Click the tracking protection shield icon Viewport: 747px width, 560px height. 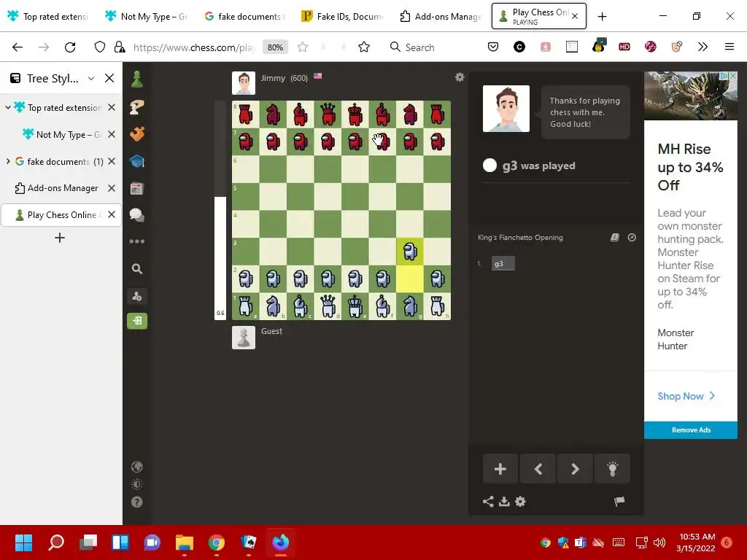(x=99, y=47)
